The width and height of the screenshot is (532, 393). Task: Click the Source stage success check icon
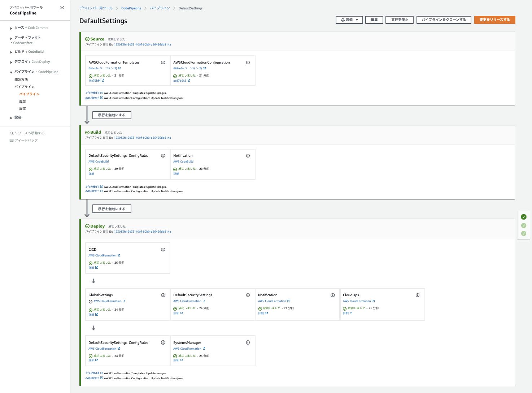(x=87, y=39)
